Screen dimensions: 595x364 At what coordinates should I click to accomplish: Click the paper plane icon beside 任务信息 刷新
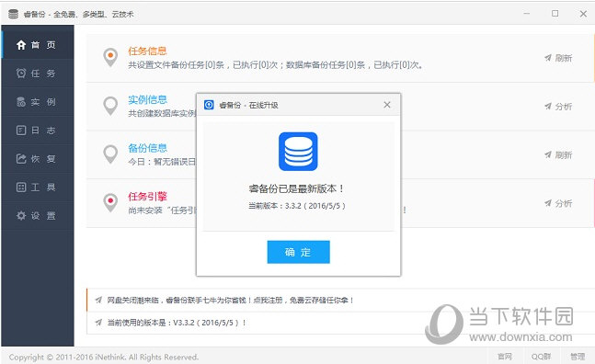[548, 58]
